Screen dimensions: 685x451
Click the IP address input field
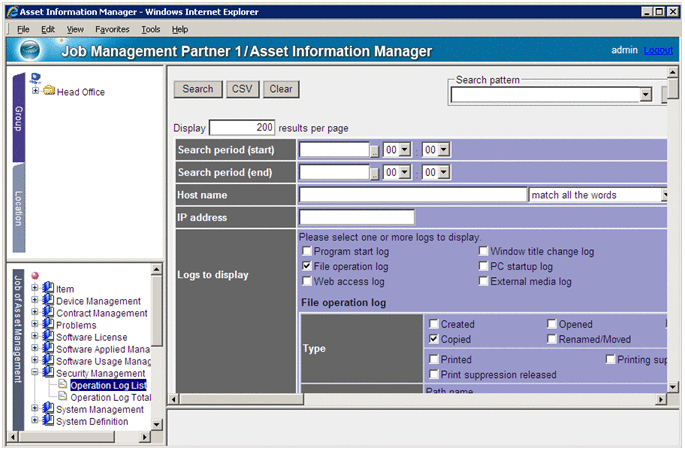pyautogui.click(x=356, y=217)
